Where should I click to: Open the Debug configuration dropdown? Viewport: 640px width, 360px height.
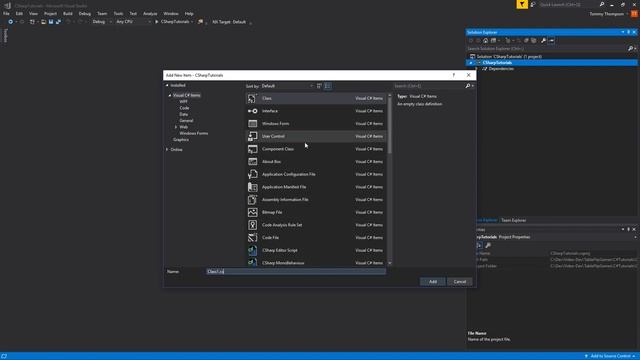(102, 22)
